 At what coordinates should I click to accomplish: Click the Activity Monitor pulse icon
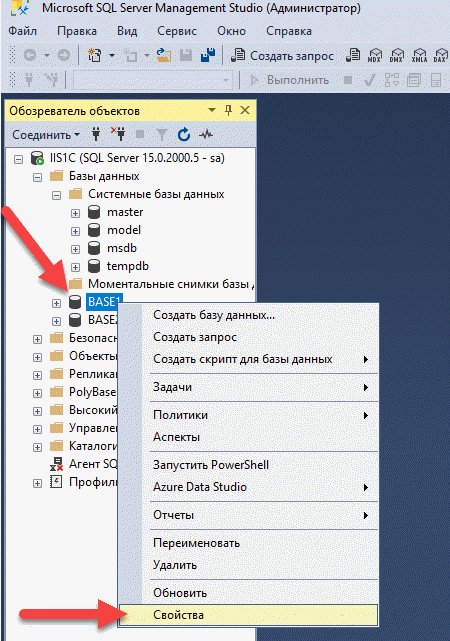(206, 134)
